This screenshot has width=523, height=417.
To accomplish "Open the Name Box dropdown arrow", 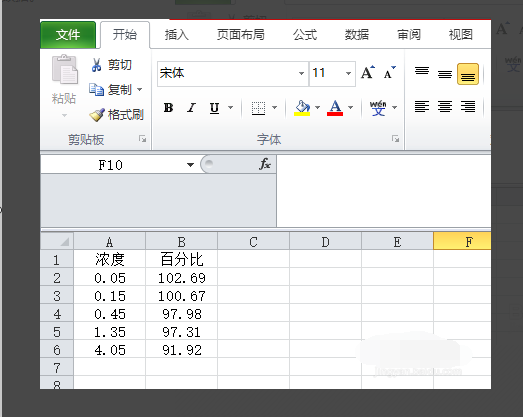I will click(190, 165).
